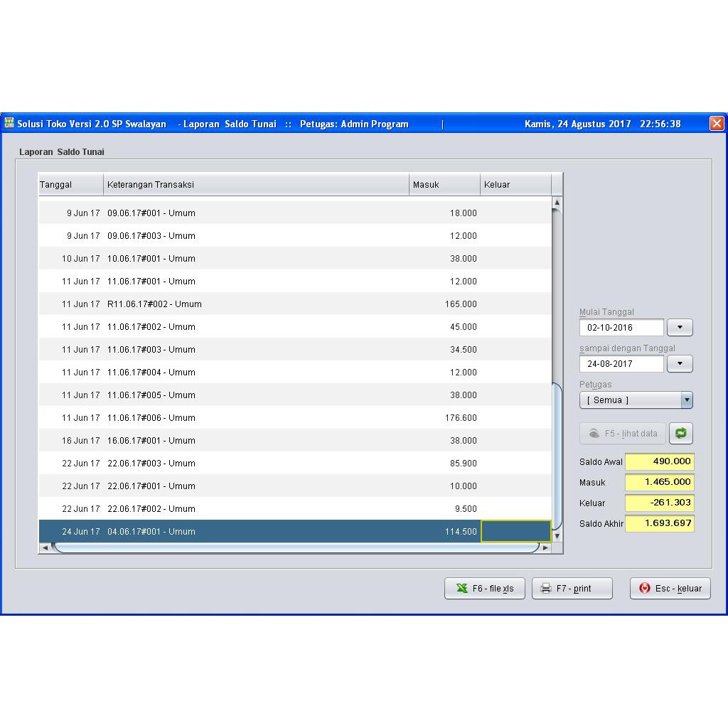The height and width of the screenshot is (728, 728).
Task: Edit the Mulai Tanggal field 02-10-2016
Action: (x=621, y=327)
